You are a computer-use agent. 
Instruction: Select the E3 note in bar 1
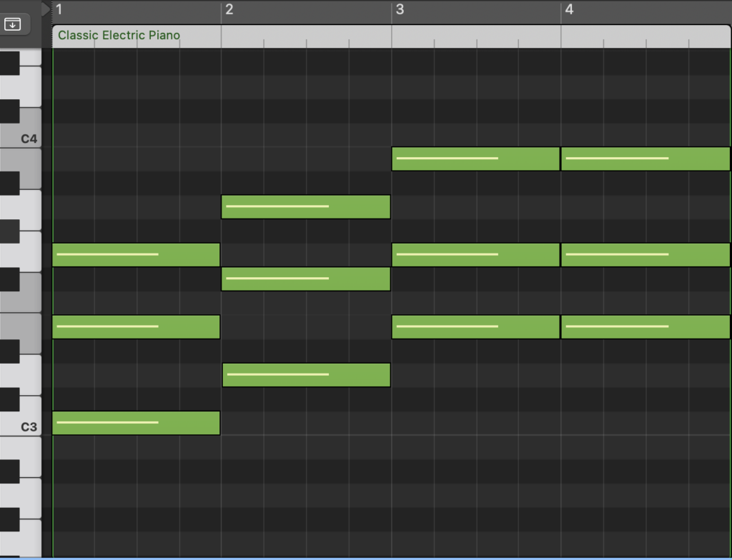pos(136,326)
